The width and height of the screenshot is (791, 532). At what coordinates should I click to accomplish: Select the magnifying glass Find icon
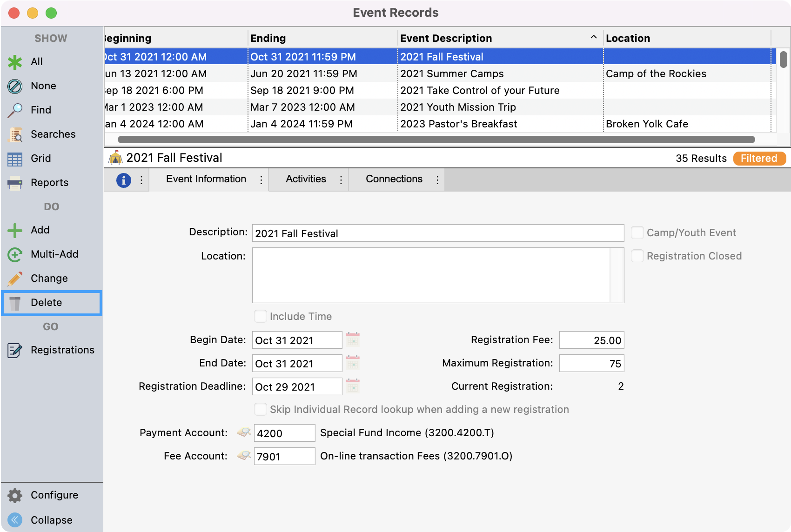15,110
